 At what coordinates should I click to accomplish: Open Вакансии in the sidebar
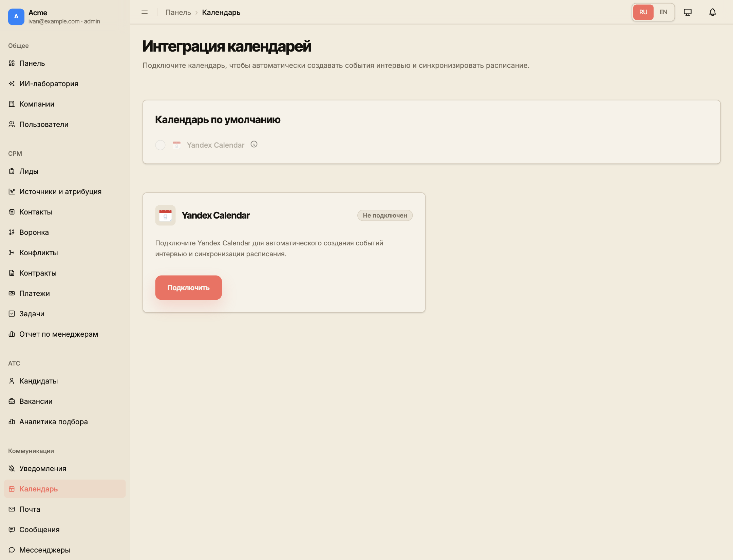65,401
